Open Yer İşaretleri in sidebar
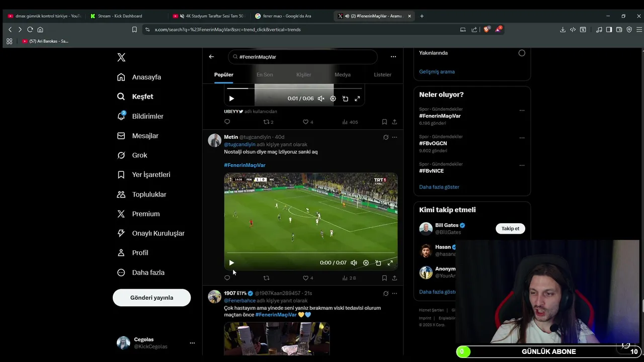Screen dimensions: 644x362 pos(144,174)
